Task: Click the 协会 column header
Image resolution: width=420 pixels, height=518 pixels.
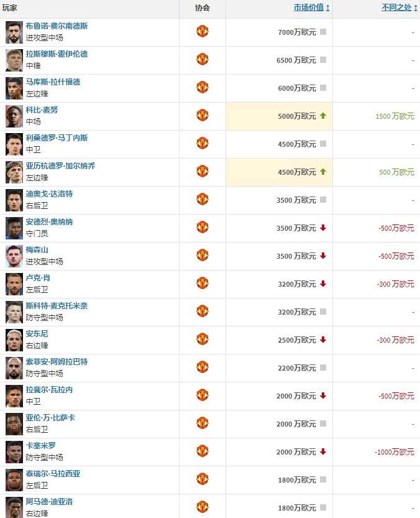Action: (x=202, y=8)
